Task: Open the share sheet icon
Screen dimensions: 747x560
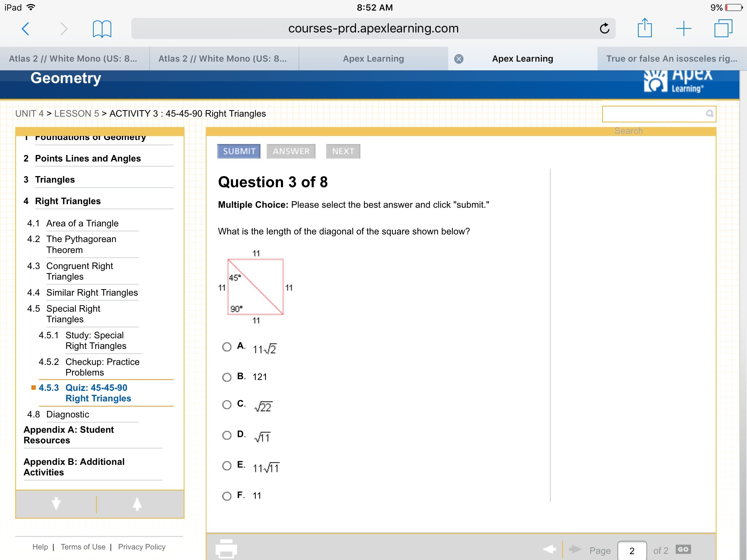Action: coord(645,28)
